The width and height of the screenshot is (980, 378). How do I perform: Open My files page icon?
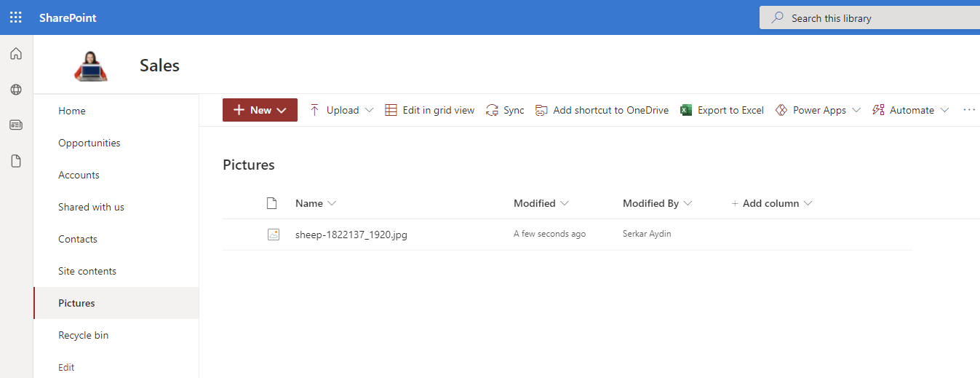pyautogui.click(x=16, y=161)
